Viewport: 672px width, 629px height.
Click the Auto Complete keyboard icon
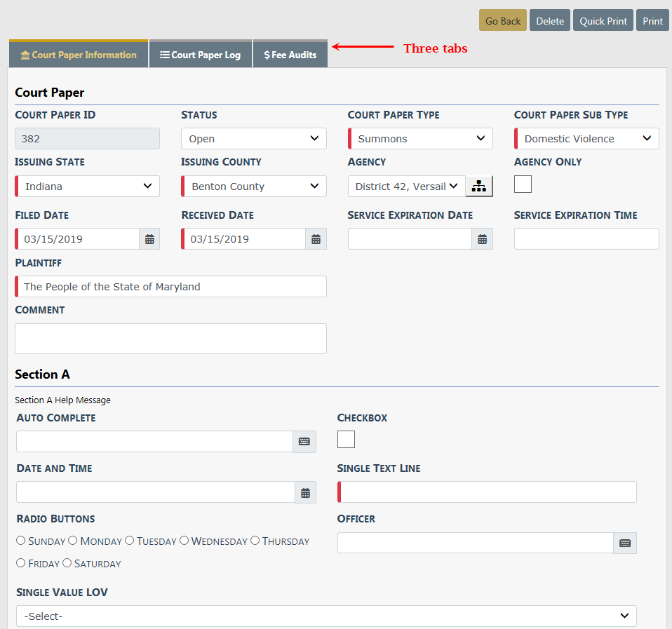[304, 442]
